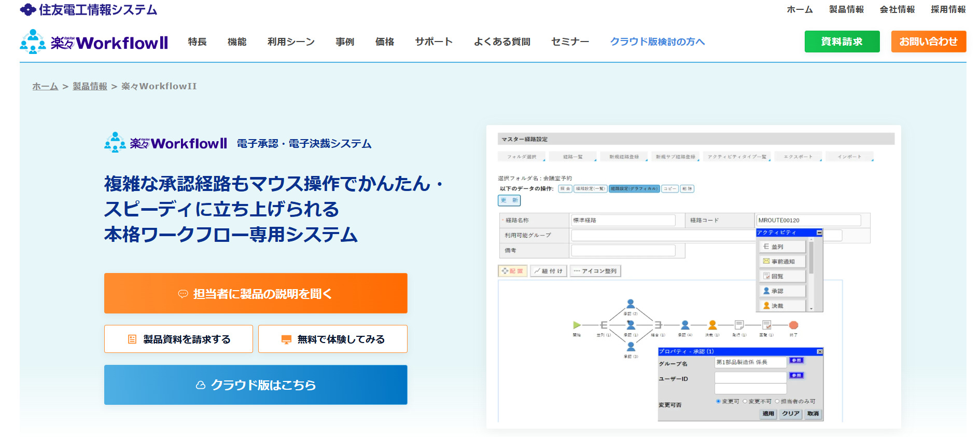Open the 事例 menu item
The height and width of the screenshot is (437, 980).
tap(345, 42)
